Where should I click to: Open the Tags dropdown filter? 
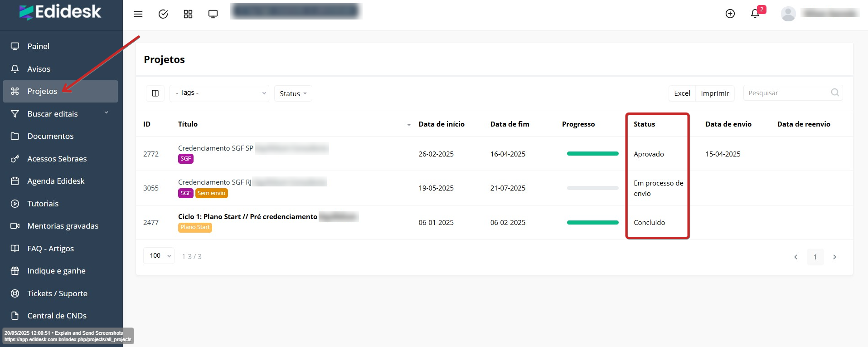[x=219, y=93]
